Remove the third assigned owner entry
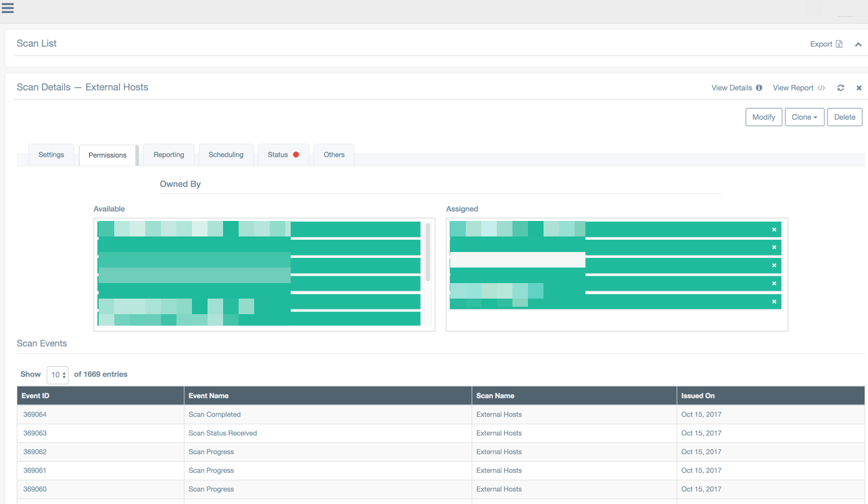The width and height of the screenshot is (868, 504). [774, 266]
